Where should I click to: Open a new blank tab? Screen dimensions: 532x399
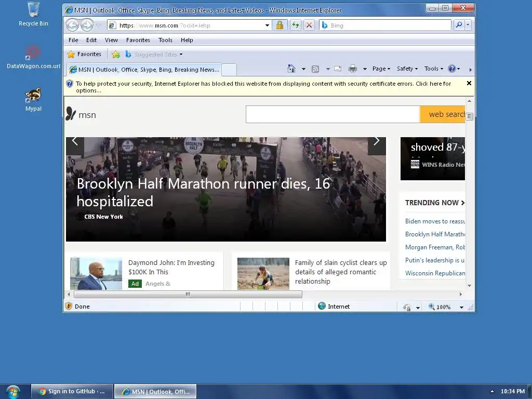pyautogui.click(x=229, y=70)
